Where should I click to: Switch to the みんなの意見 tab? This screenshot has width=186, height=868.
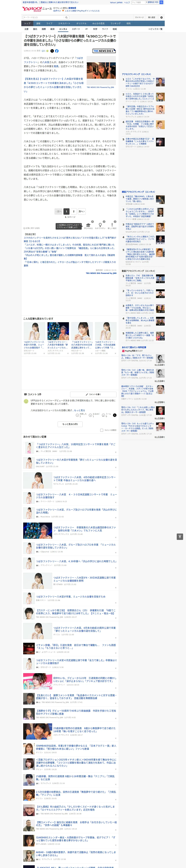pos(98,24)
